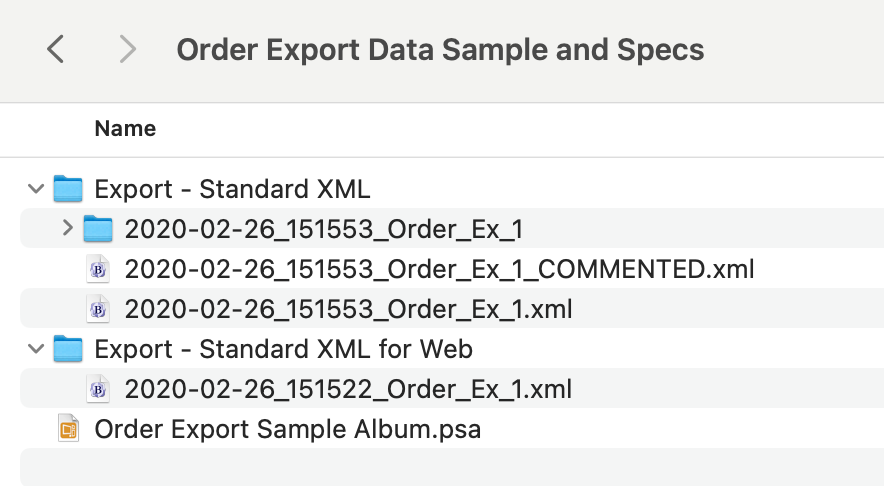Screen dimensions: 884x486
Task: Sort files by the Name column header
Action: coord(125,129)
